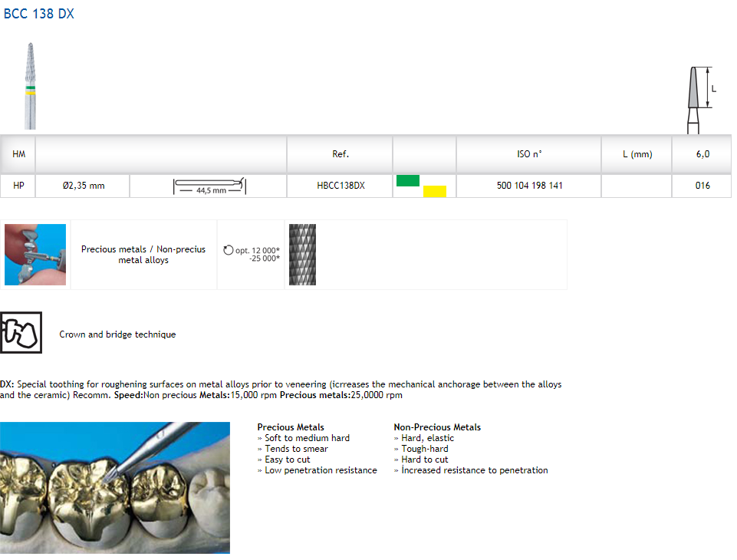Click the HBCC138DX reference code
Viewport: 737px width, 560px height.
341,186
